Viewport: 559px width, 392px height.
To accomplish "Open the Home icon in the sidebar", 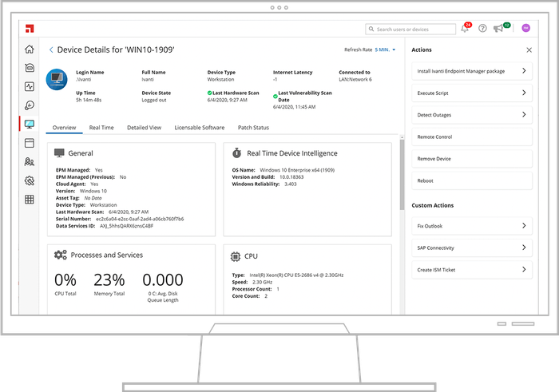I will point(30,49).
